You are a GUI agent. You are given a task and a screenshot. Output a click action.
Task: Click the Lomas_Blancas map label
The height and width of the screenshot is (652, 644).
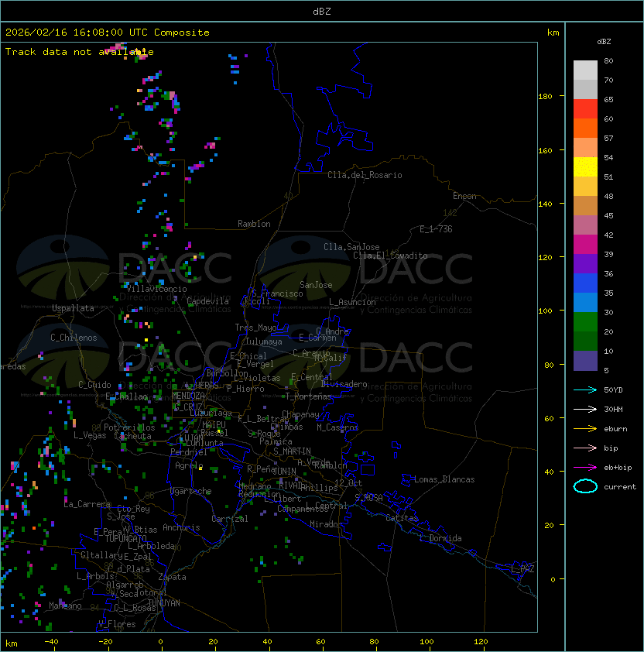tap(444, 479)
